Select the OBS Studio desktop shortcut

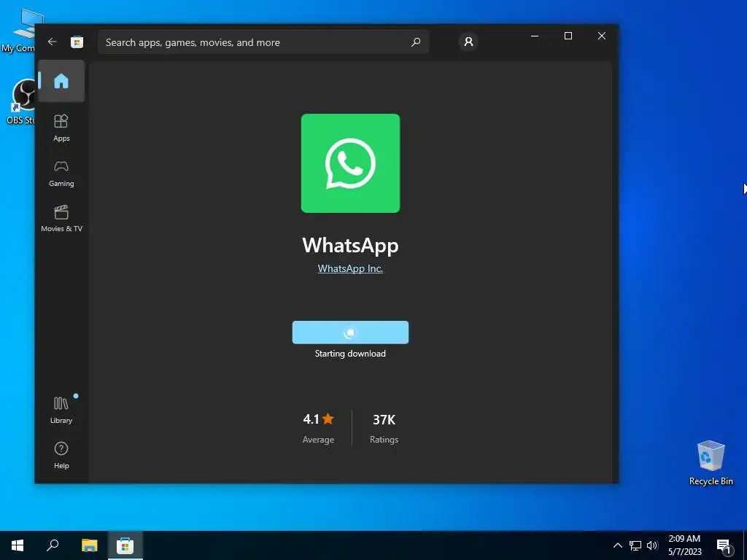tap(20, 101)
